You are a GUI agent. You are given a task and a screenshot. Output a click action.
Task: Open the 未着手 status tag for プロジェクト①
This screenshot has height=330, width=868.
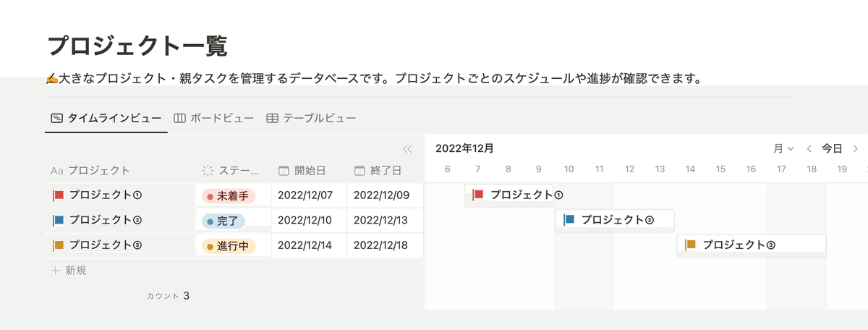(x=227, y=195)
